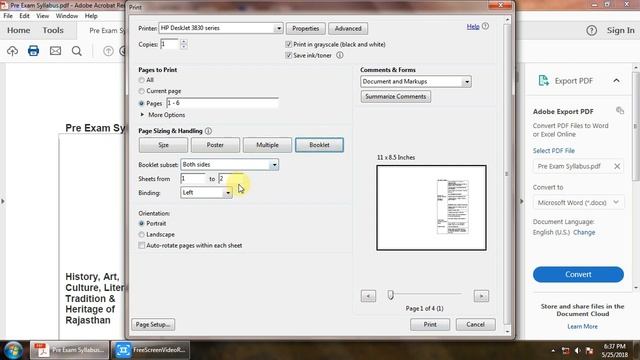Show hidden tray icons arrow
This screenshot has height=360, width=640.
click(553, 351)
